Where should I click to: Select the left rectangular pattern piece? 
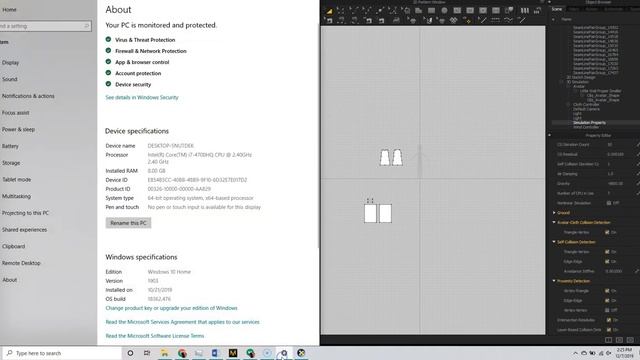coord(370,213)
